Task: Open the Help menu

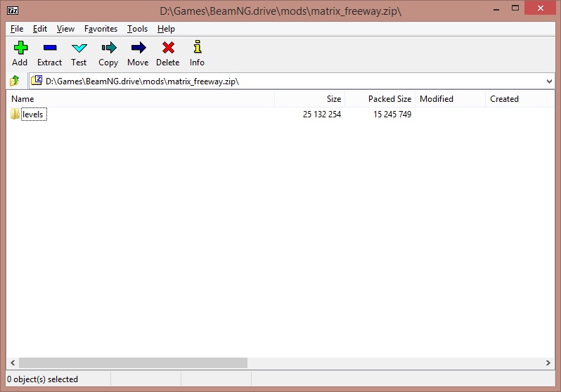Action: tap(166, 29)
